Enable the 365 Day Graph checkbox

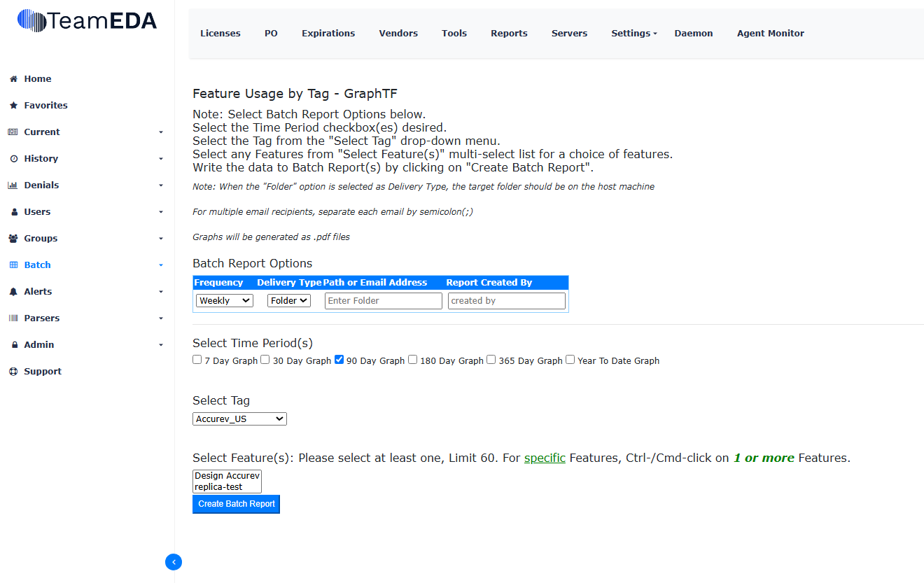(491, 360)
